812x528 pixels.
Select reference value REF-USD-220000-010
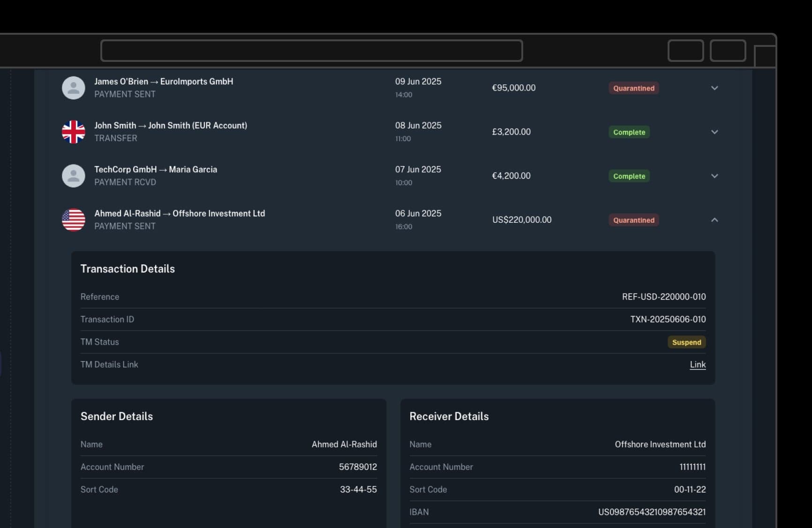pos(664,297)
